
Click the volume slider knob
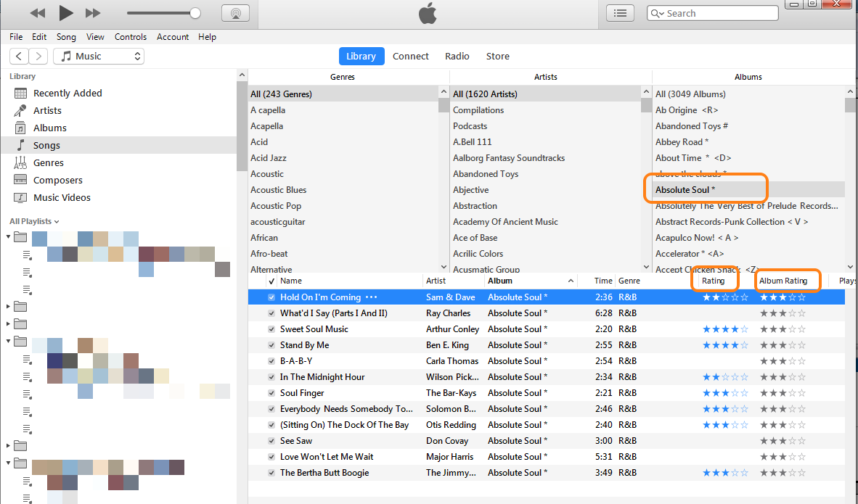[195, 13]
